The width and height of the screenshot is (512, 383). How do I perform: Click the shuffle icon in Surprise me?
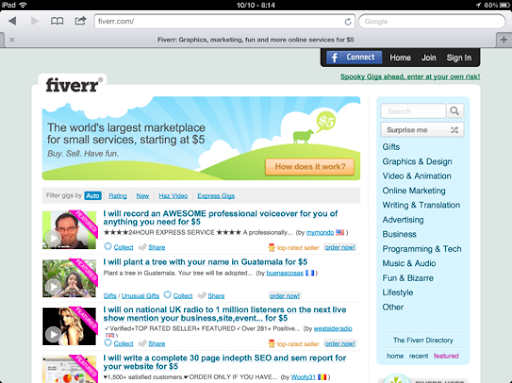coord(454,130)
